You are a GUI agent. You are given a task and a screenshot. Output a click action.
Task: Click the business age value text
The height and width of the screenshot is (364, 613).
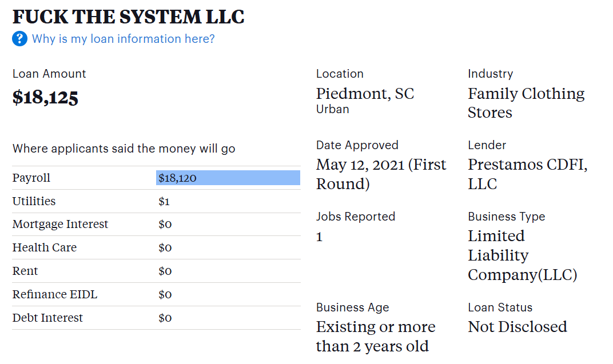tap(375, 337)
